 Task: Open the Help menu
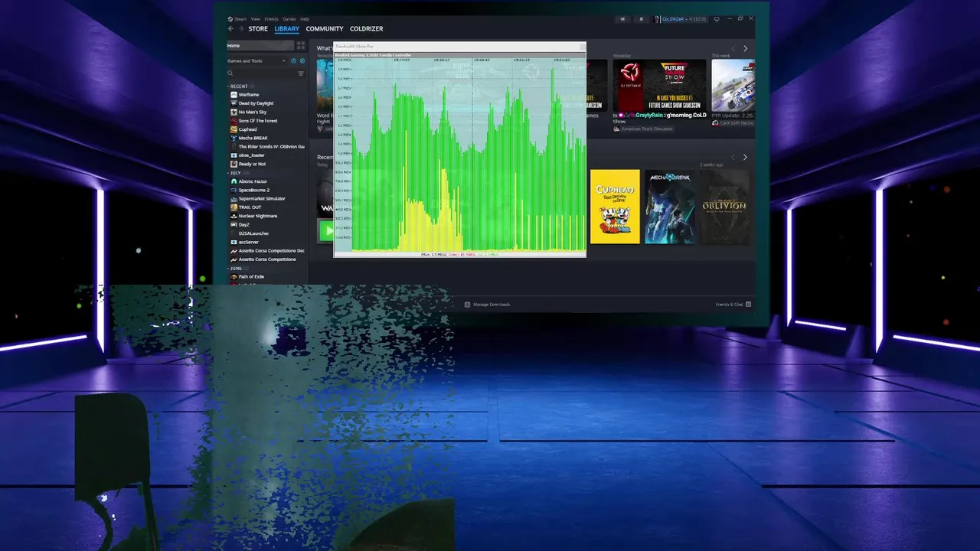305,19
